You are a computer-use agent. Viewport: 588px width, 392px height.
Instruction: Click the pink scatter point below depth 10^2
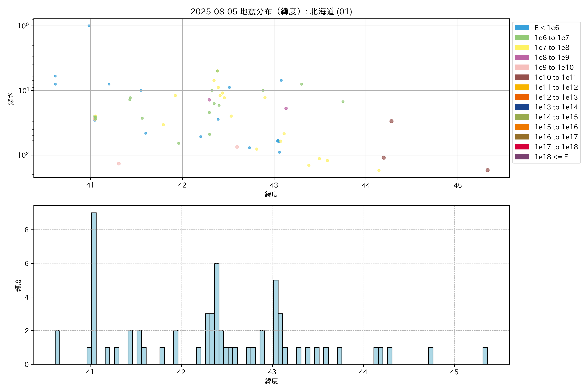[x=119, y=163]
